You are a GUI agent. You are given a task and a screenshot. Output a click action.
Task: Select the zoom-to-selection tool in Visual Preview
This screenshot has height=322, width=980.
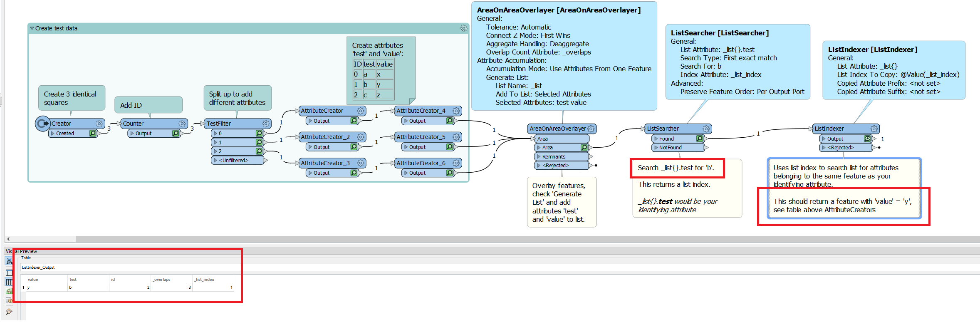[x=9, y=261]
